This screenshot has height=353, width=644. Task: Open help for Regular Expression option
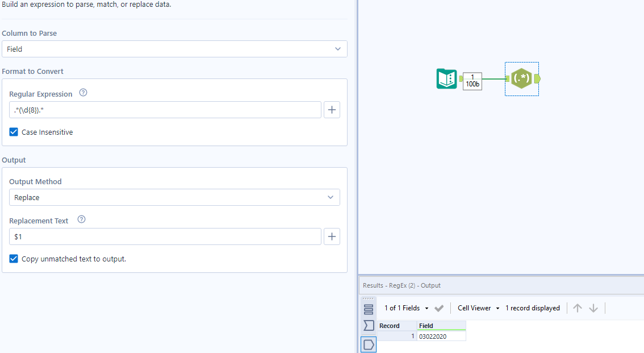(83, 93)
